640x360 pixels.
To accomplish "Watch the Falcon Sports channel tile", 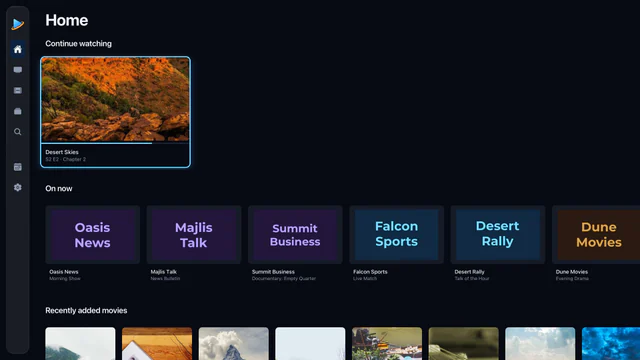I will (x=396, y=235).
